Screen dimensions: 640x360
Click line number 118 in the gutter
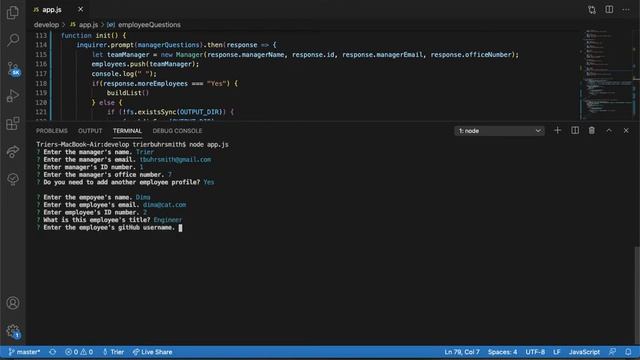point(41,83)
